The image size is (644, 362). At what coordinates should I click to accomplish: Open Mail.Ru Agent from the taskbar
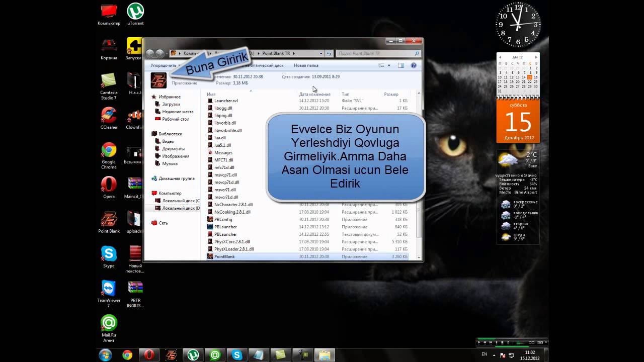tap(215, 355)
